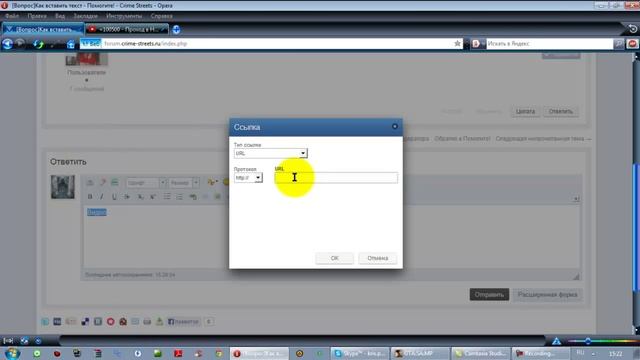Go forward with the Opera forward arrow
640x360 pixels.
pyautogui.click(x=20, y=44)
